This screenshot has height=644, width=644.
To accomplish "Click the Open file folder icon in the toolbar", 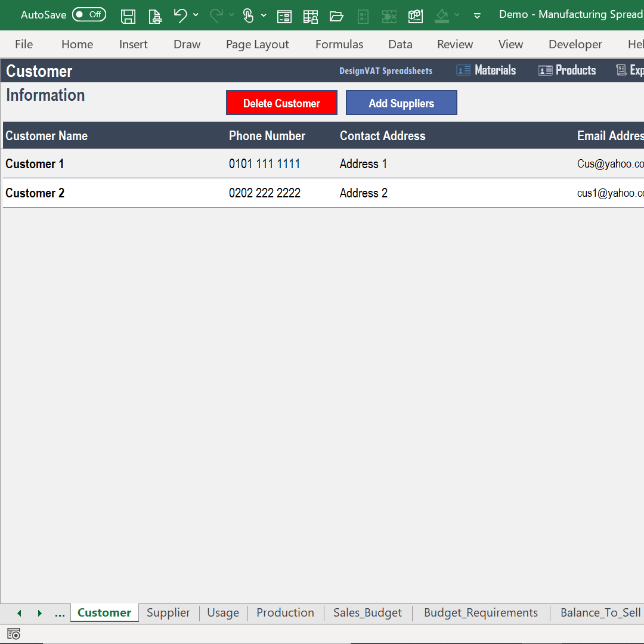I will (x=336, y=17).
